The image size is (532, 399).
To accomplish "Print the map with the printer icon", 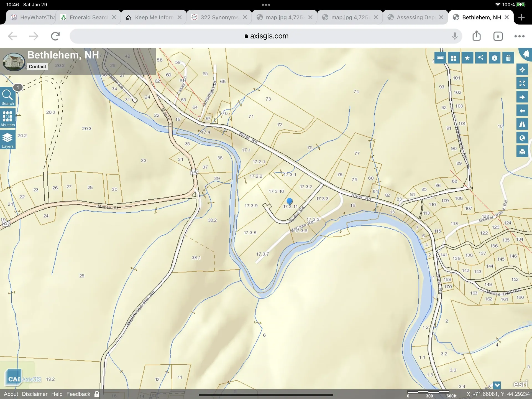I will pyautogui.click(x=522, y=151).
